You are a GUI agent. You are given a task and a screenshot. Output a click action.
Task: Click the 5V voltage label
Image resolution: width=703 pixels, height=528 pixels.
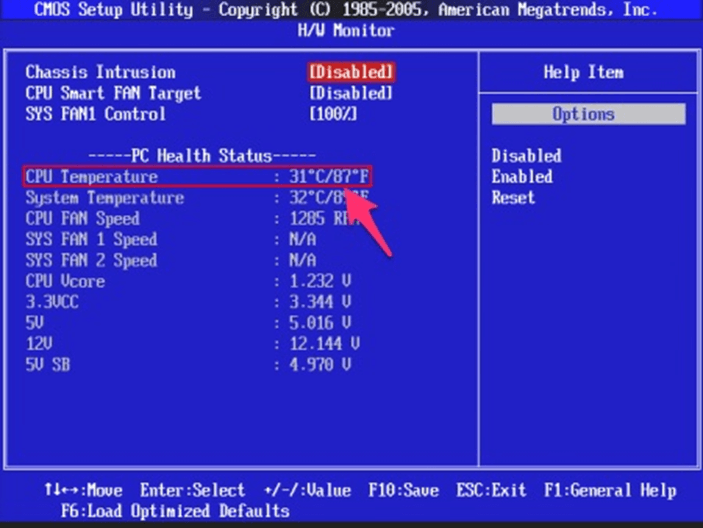coord(35,323)
